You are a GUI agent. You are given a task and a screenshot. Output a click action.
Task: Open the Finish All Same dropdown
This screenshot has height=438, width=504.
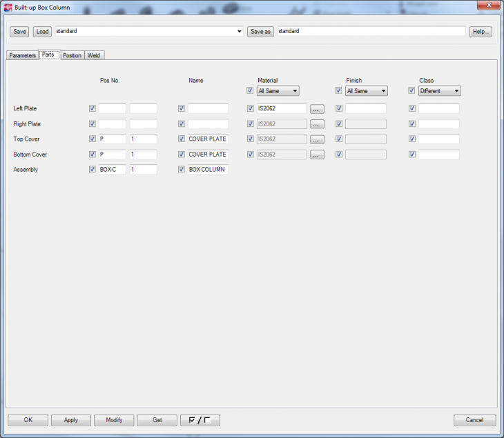pos(366,91)
